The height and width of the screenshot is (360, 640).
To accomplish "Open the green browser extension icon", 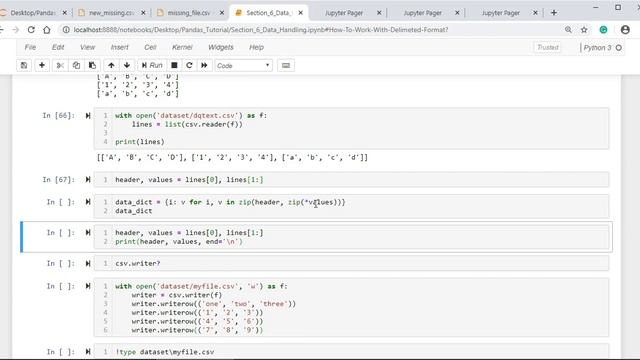I will (603, 29).
